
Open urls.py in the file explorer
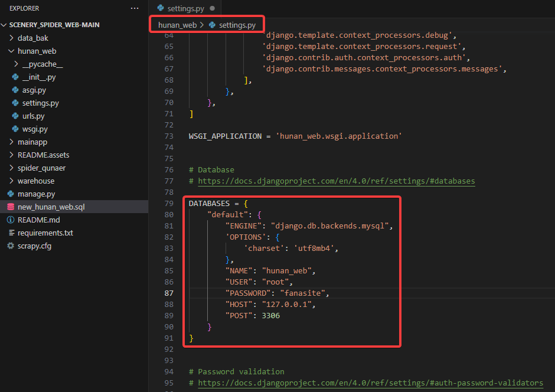[x=33, y=116]
